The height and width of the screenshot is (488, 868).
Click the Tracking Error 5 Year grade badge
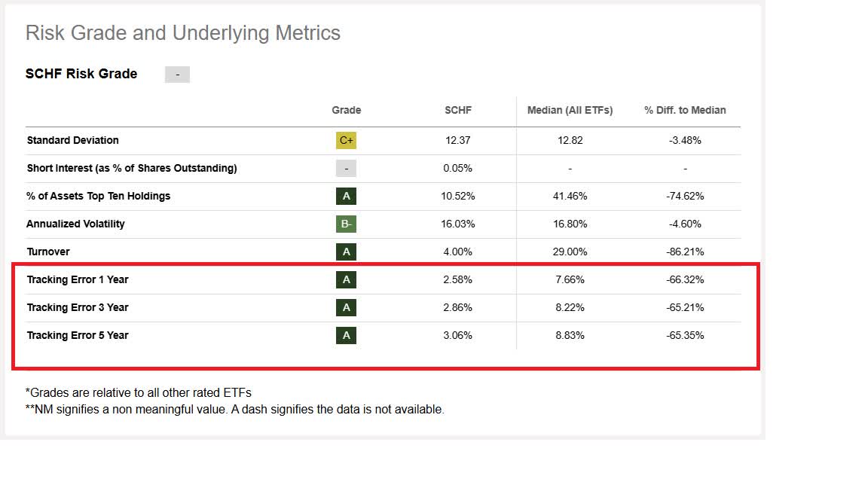pos(346,335)
